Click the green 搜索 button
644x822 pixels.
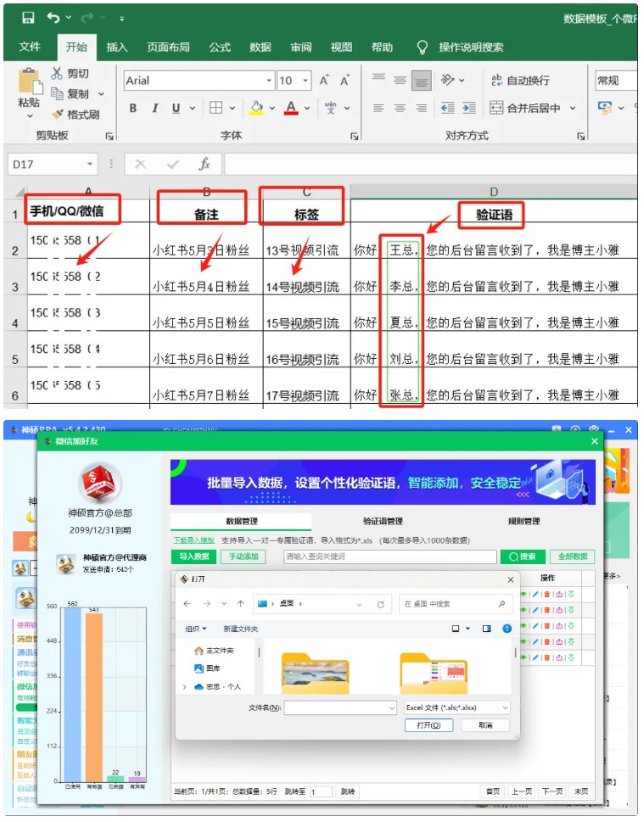(523, 556)
